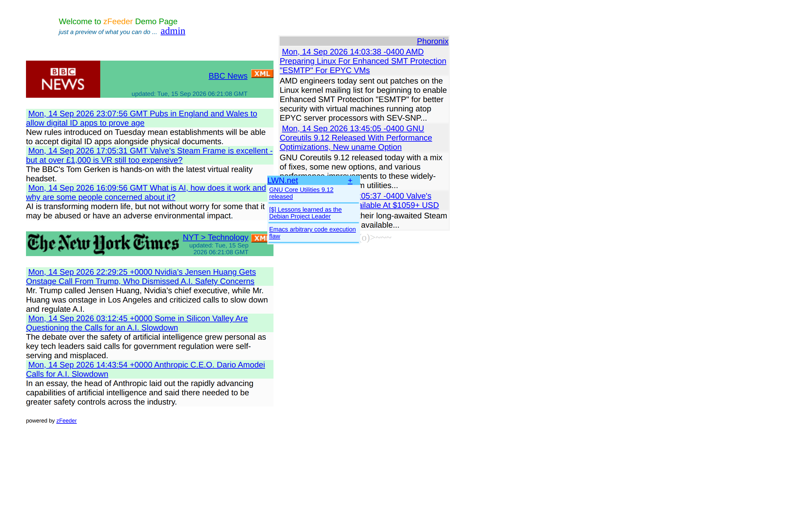The image size is (792, 532).
Task: Open the NYT > Technology feed link
Action: 215,237
